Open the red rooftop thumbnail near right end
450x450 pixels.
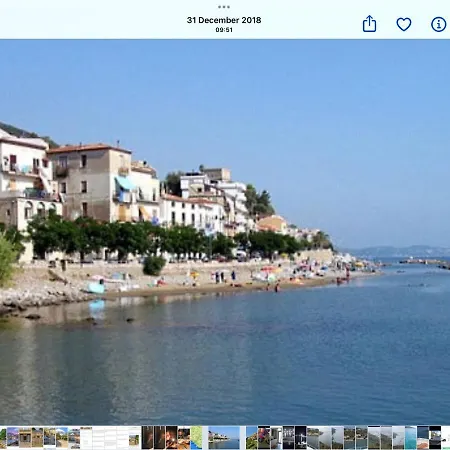point(423,437)
